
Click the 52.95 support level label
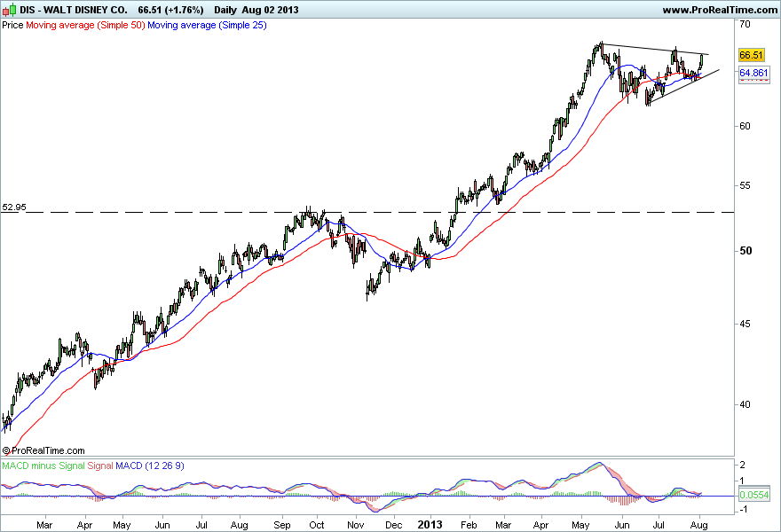[14, 207]
